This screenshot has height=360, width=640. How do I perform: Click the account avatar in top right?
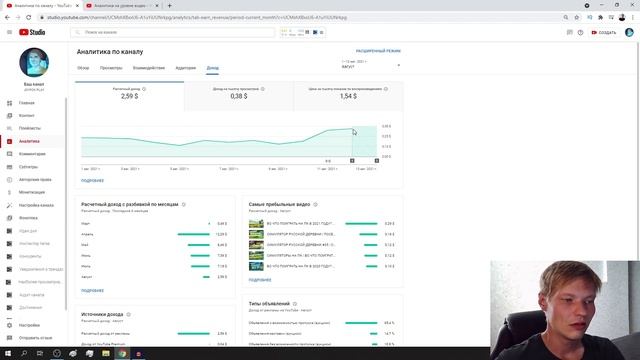click(629, 32)
